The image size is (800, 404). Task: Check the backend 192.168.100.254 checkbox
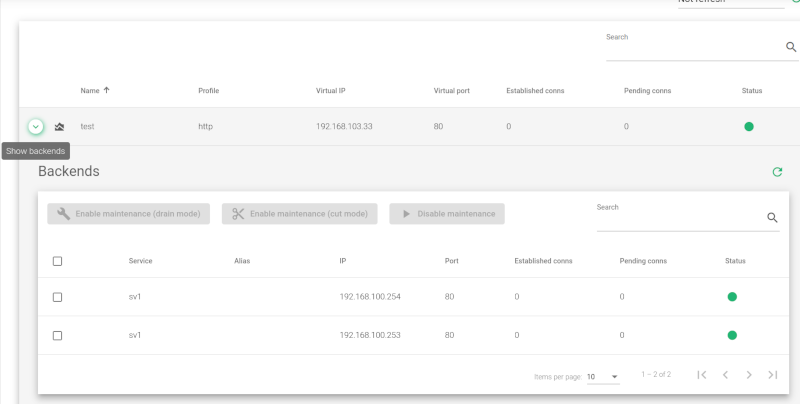[x=58, y=297]
